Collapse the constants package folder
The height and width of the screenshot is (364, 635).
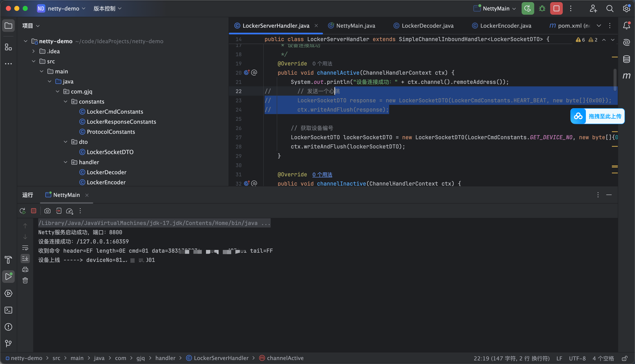[66, 101]
